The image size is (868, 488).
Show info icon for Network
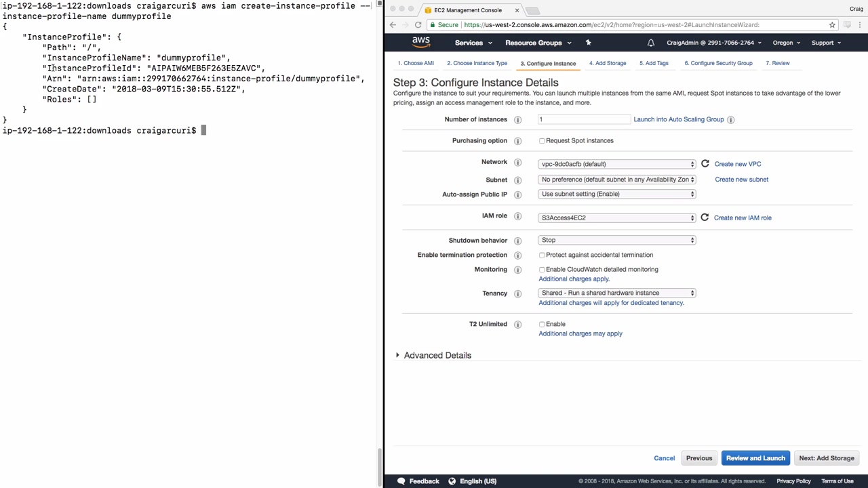click(x=517, y=163)
